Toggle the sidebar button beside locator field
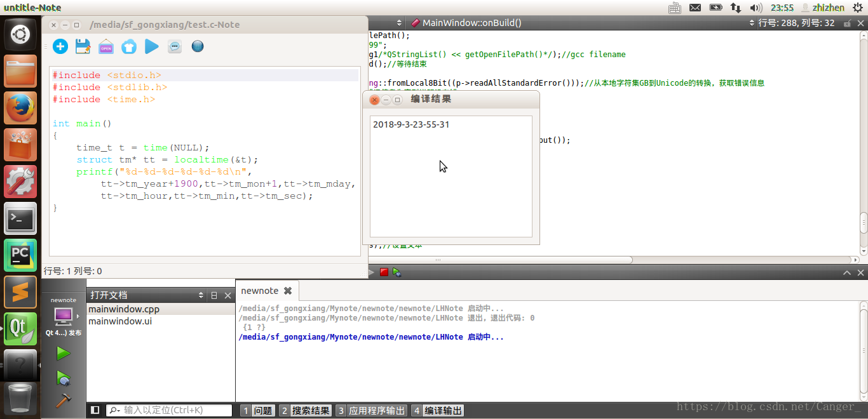The height and width of the screenshot is (419, 868). [95, 411]
